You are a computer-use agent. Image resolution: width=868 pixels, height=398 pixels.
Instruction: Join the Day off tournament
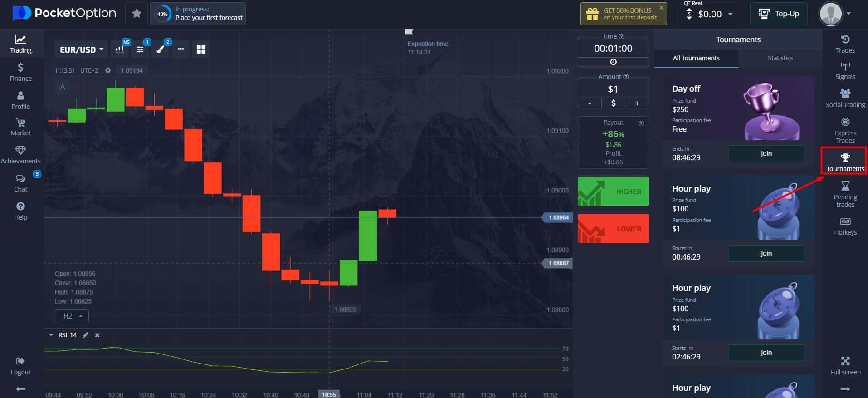point(766,153)
